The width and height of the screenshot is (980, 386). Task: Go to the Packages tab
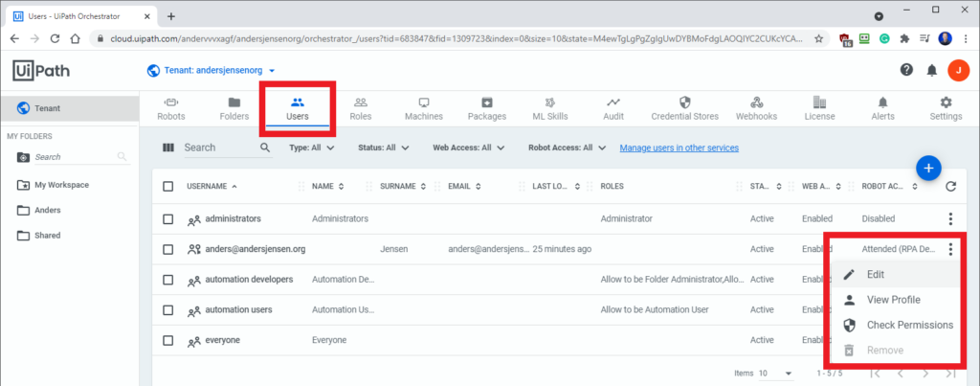487,109
